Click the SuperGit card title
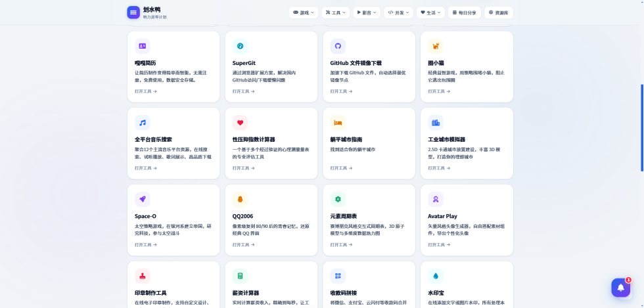Image resolution: width=644 pixels, height=308 pixels. 244,63
